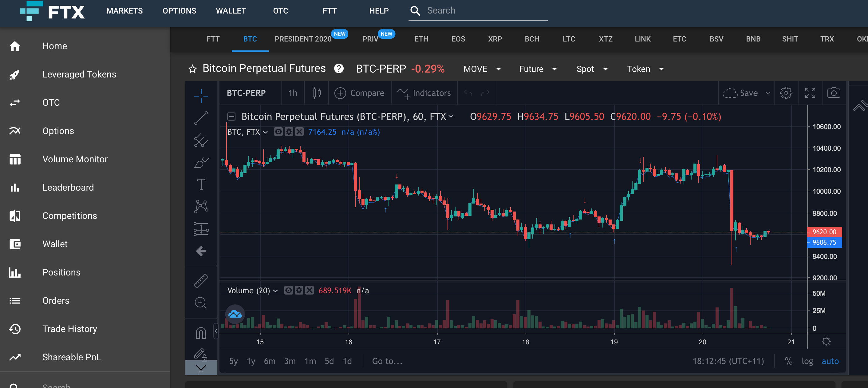The image size is (868, 388).
Task: Open the Spot dropdown
Action: (592, 69)
